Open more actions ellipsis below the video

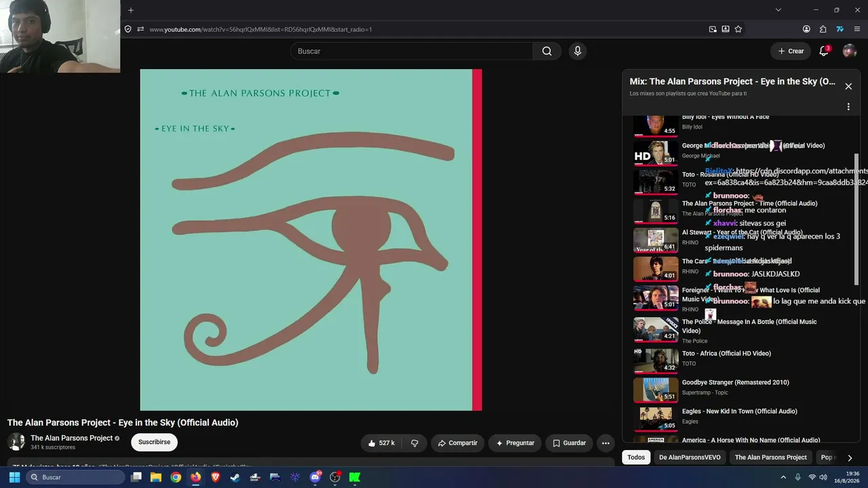pyautogui.click(x=606, y=443)
